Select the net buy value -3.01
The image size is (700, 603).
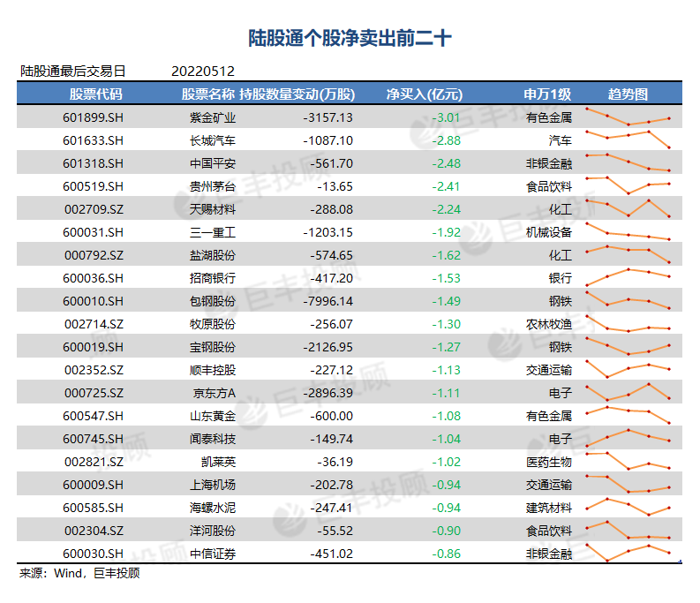click(446, 117)
